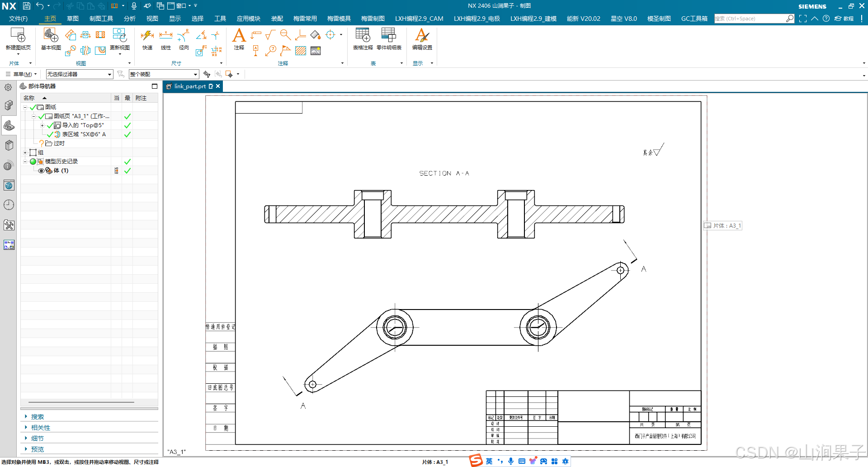The image size is (868, 467).
Task: Click the large 注释 note tool icon
Action: [239, 35]
